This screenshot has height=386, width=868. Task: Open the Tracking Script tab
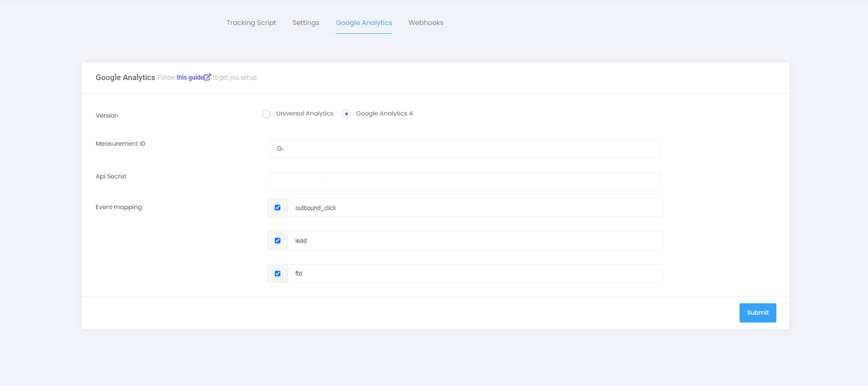[x=251, y=23]
